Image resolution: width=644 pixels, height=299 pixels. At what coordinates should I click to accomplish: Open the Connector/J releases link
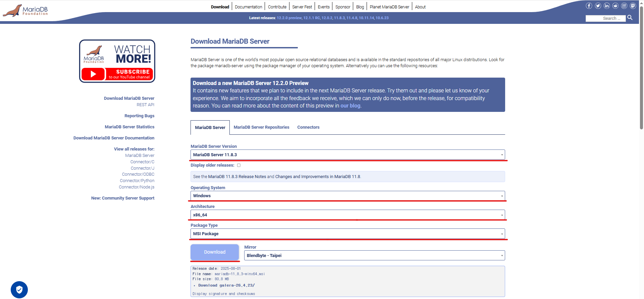(143, 168)
